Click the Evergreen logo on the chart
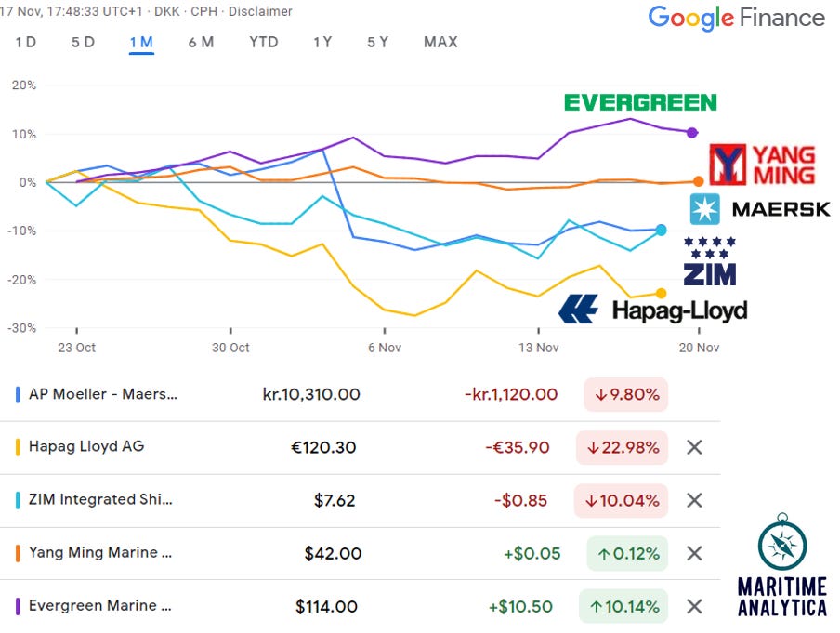Viewport: 840px width, 633px height. [x=640, y=102]
